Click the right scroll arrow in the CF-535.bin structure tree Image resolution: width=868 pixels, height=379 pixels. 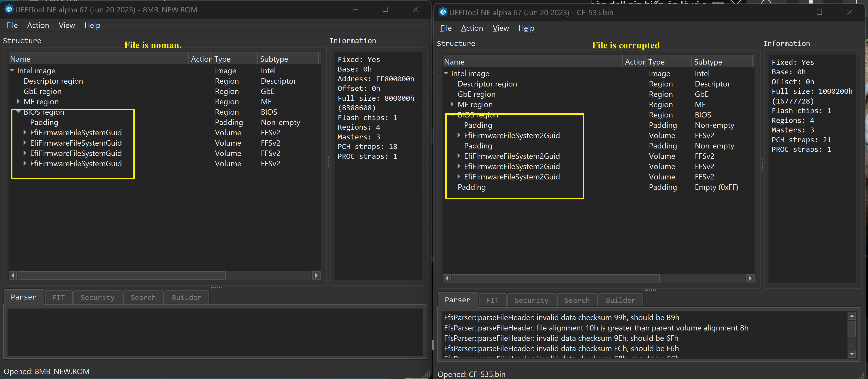tap(750, 278)
